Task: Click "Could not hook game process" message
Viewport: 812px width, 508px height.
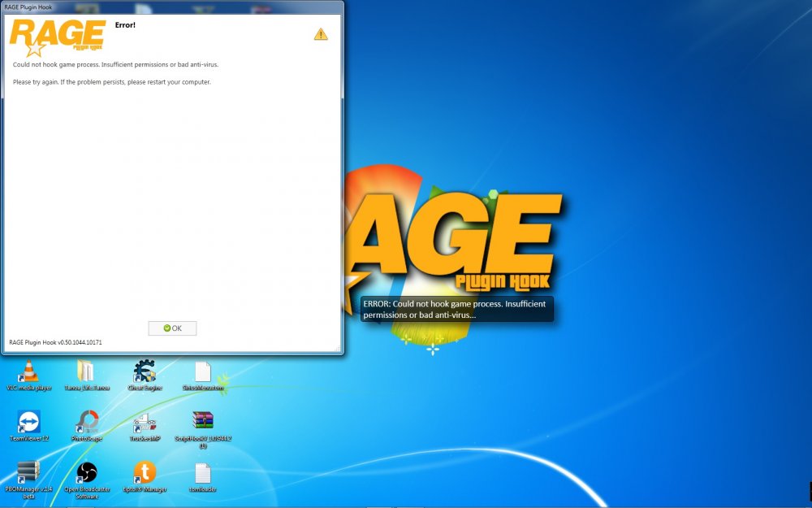Action: (115, 65)
